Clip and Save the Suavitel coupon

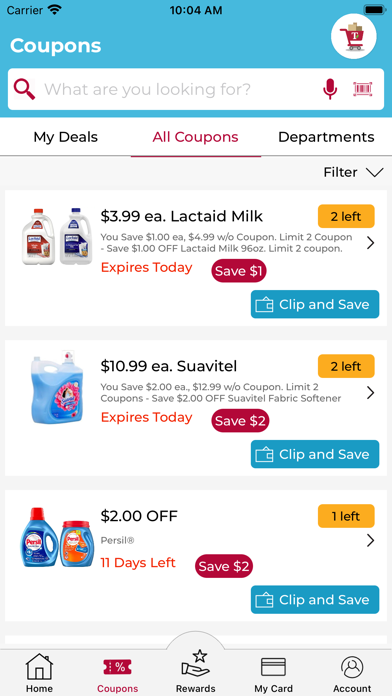[315, 454]
